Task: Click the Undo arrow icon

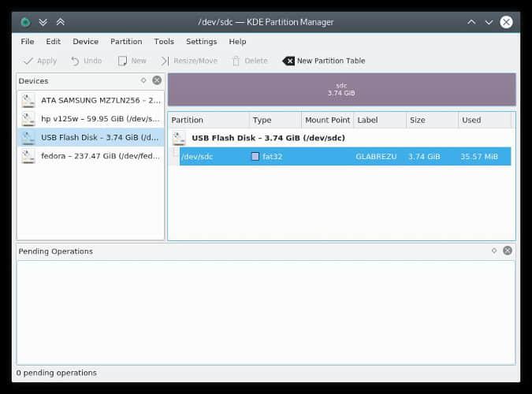Action: click(x=75, y=61)
